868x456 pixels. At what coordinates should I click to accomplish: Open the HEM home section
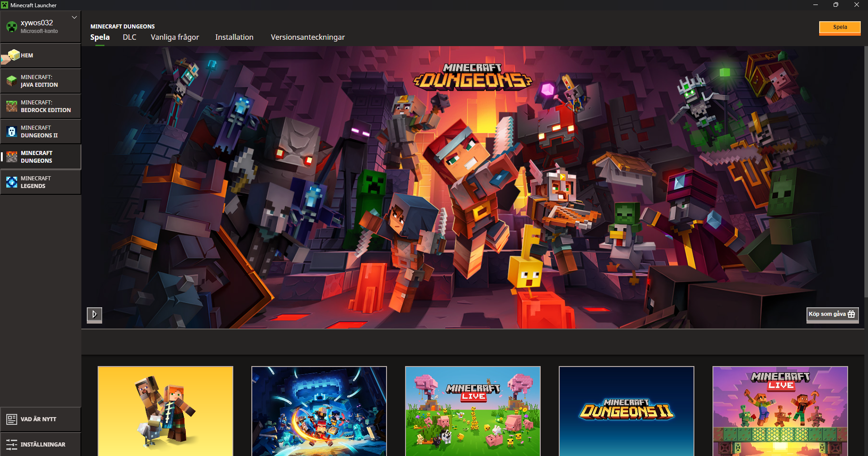click(x=41, y=56)
